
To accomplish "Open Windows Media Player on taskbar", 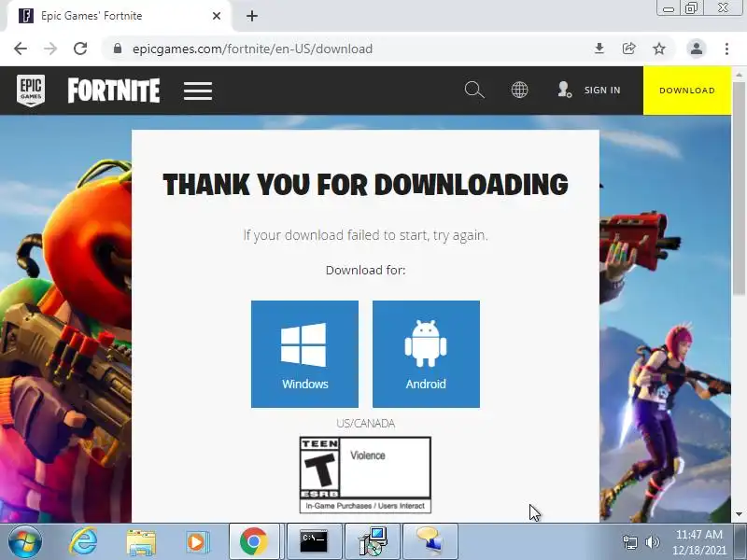I will pyautogui.click(x=196, y=542).
